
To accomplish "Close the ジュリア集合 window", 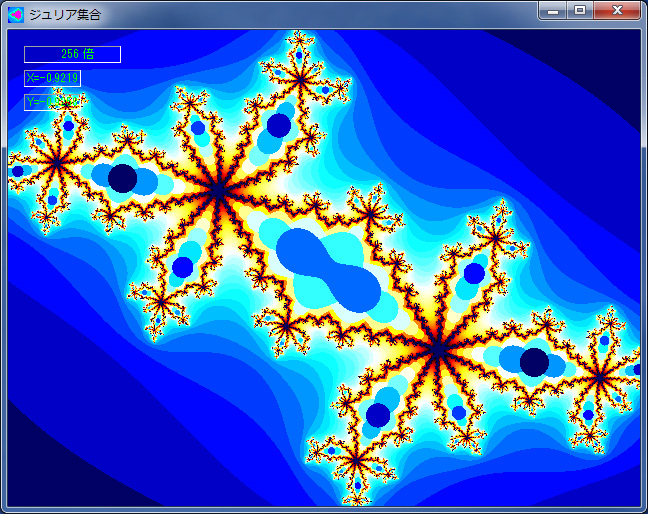I will pos(617,11).
